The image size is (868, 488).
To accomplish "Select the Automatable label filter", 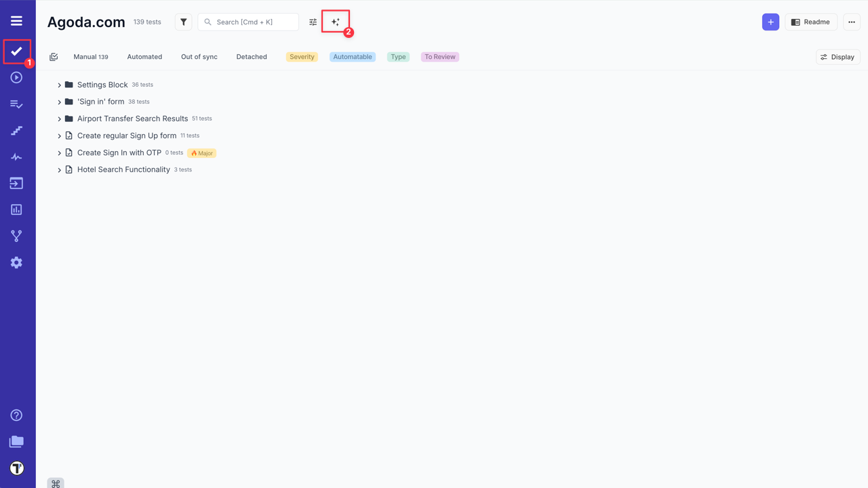I will pyautogui.click(x=353, y=57).
